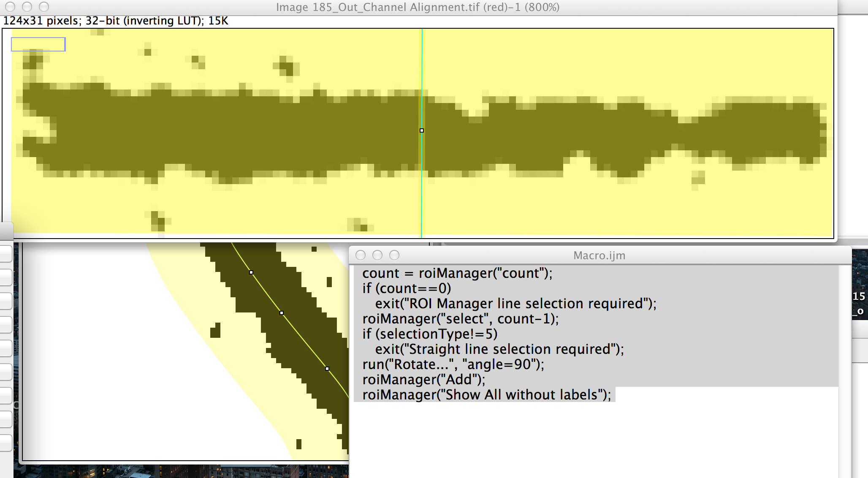
Task: Zoom the Image 185 window via green button
Action: coord(44,7)
